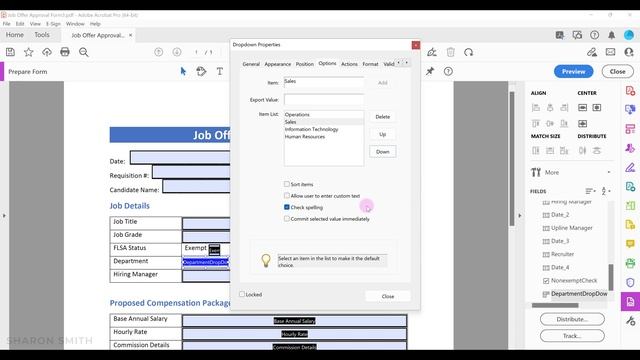Print the document with the printer icon
The image size is (640, 360).
(x=65, y=52)
